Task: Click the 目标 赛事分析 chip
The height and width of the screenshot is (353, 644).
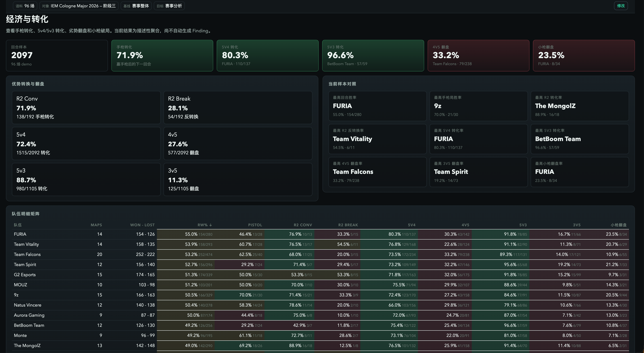Action: [169, 6]
